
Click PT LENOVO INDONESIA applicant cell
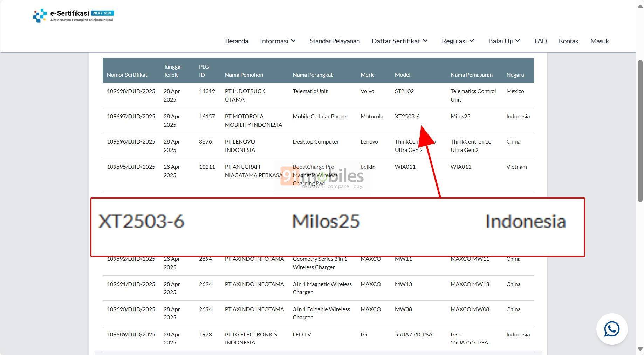click(x=240, y=146)
